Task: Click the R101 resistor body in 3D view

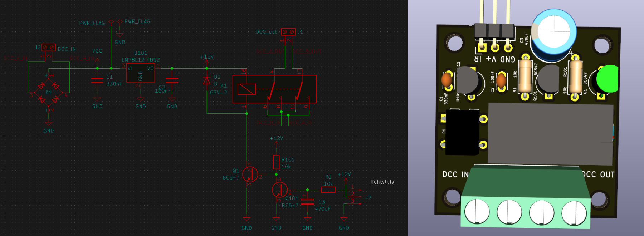Action: pos(576,77)
